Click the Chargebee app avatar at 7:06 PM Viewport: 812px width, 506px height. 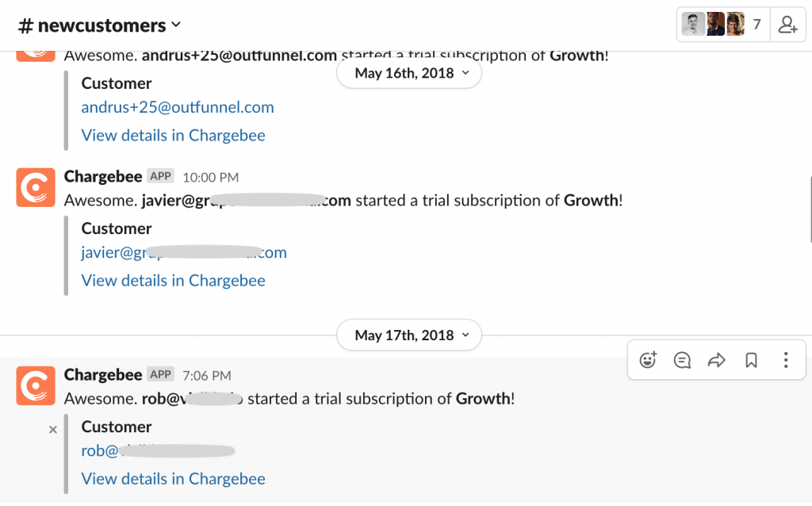[x=36, y=385]
